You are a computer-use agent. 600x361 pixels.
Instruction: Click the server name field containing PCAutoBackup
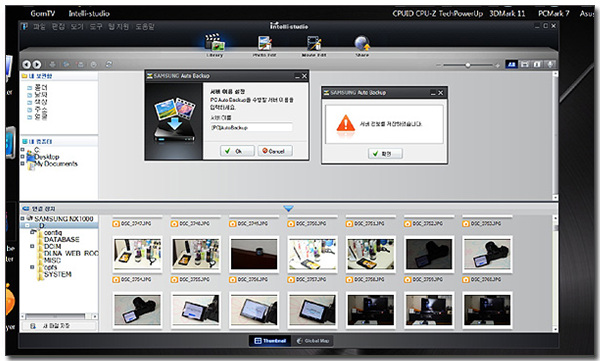click(x=251, y=127)
